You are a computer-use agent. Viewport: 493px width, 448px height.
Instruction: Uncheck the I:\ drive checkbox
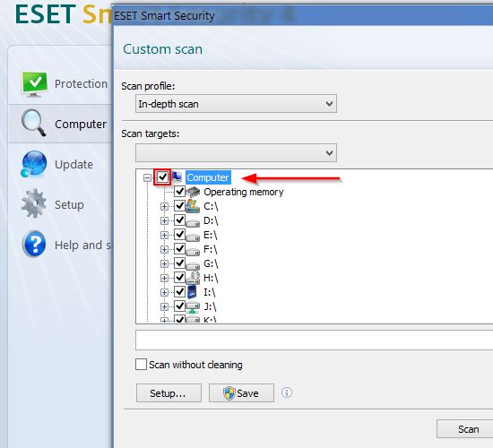coord(179,292)
